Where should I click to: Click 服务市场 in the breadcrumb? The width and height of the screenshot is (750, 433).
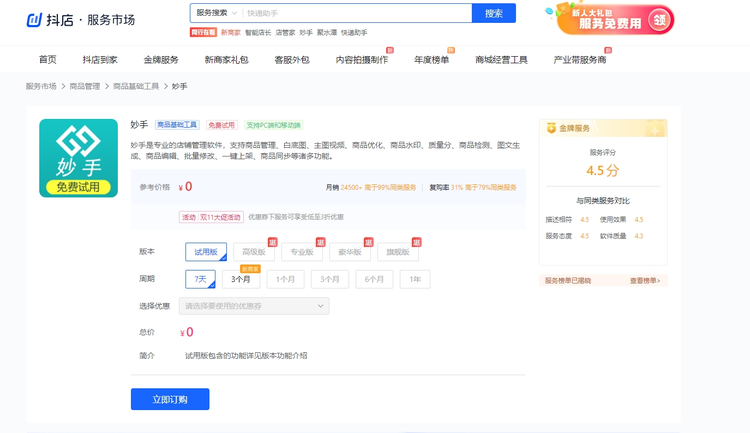pyautogui.click(x=41, y=86)
